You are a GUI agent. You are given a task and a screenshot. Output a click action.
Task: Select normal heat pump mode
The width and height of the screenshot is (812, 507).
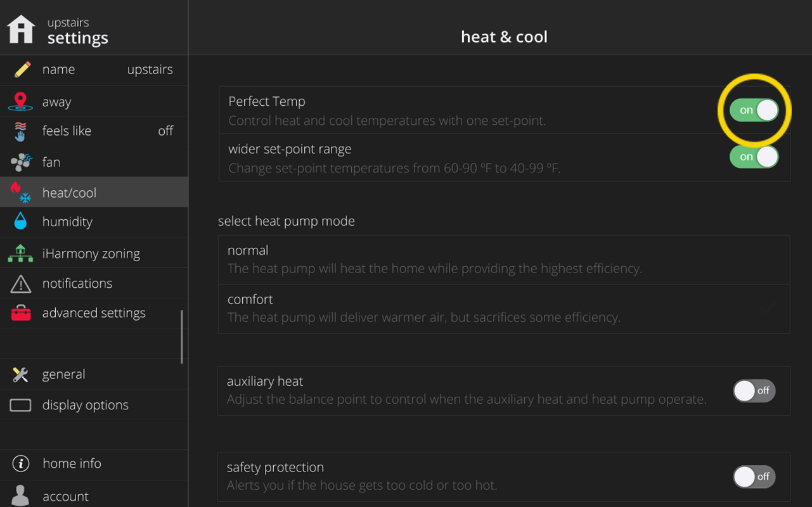[x=504, y=260]
